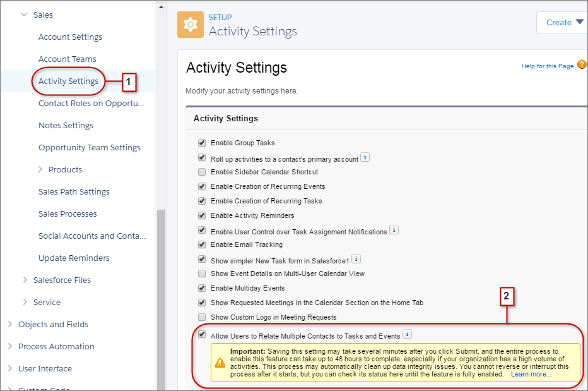Uncheck Enable Group Tasks
The width and height of the screenshot is (588, 391).
point(202,143)
